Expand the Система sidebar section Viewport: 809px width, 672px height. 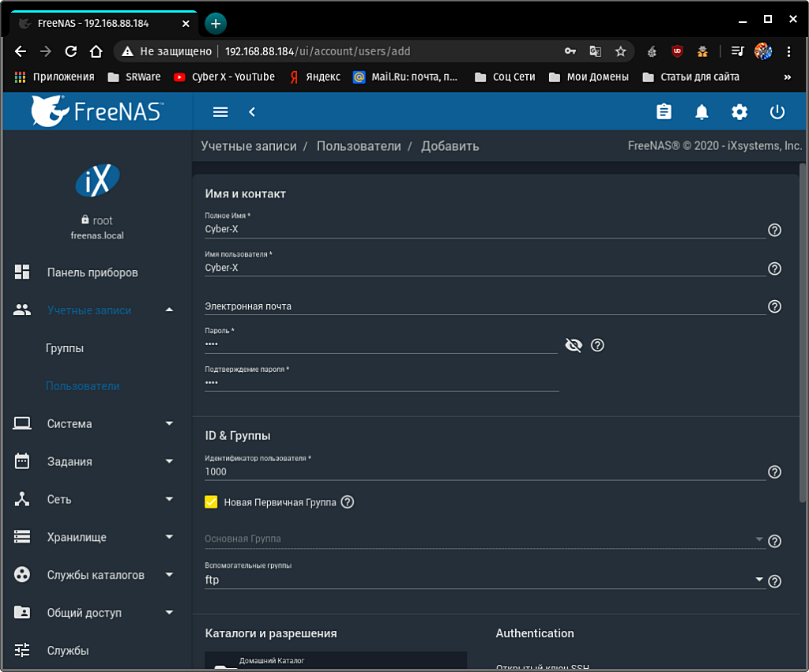tap(95, 424)
